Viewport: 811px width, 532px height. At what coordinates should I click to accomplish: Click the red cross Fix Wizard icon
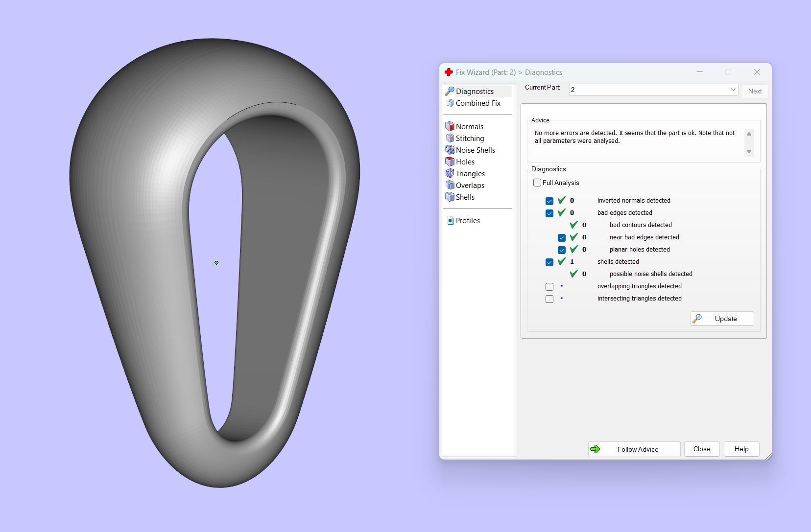(448, 72)
